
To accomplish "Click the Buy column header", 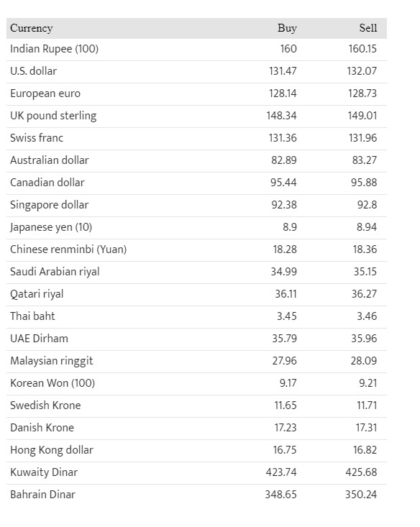I will tap(287, 28).
